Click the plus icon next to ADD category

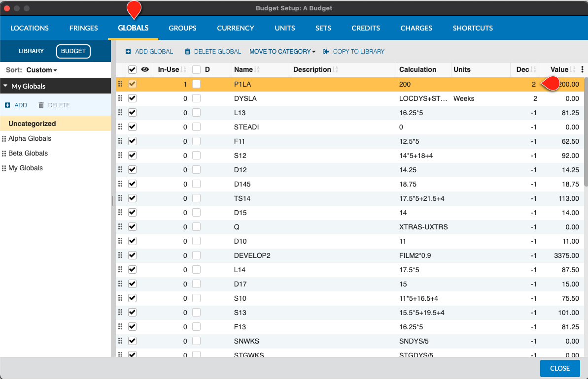click(7, 105)
